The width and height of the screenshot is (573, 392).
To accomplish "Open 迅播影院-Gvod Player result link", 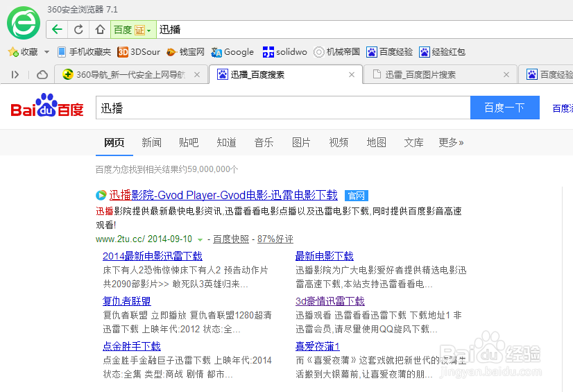I will (223, 196).
